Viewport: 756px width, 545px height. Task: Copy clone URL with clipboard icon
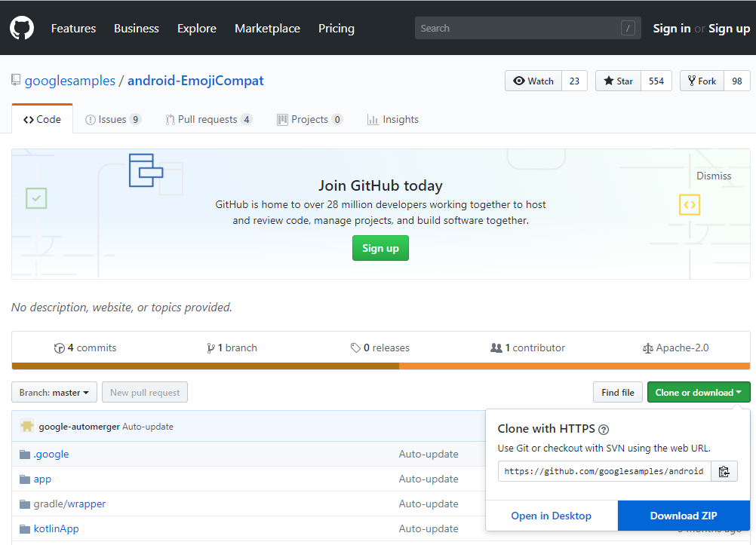(x=724, y=471)
